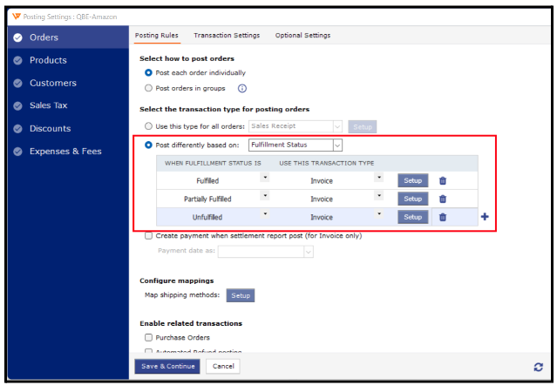Choose Use this type for all orders
Image resolution: width=557 pixels, height=392 pixels.
tap(148, 127)
